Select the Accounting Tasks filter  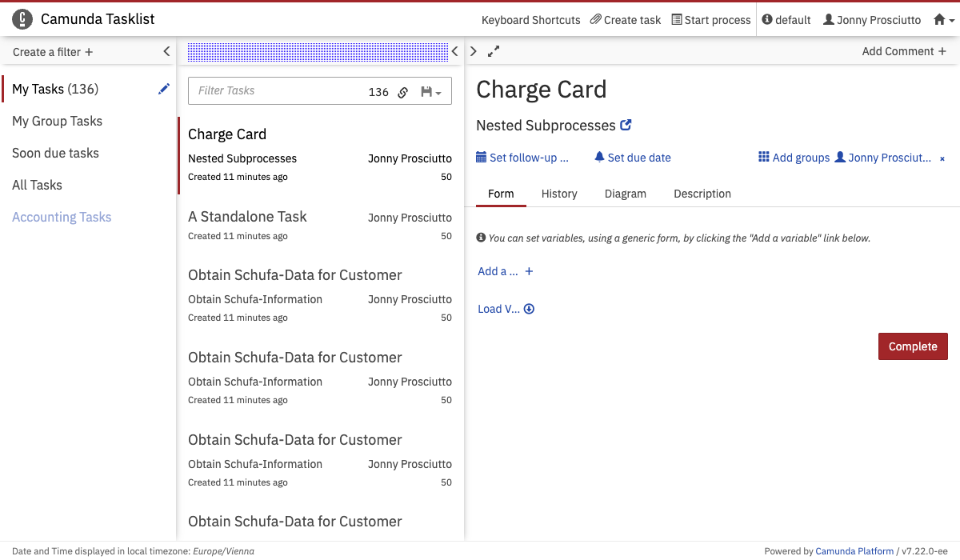coord(62,217)
